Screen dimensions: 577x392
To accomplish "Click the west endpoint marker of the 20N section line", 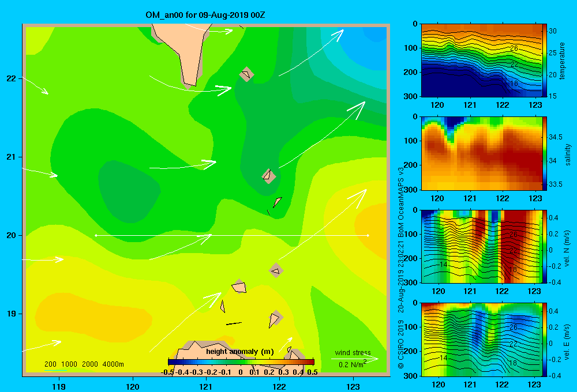I will pyautogui.click(x=96, y=235).
